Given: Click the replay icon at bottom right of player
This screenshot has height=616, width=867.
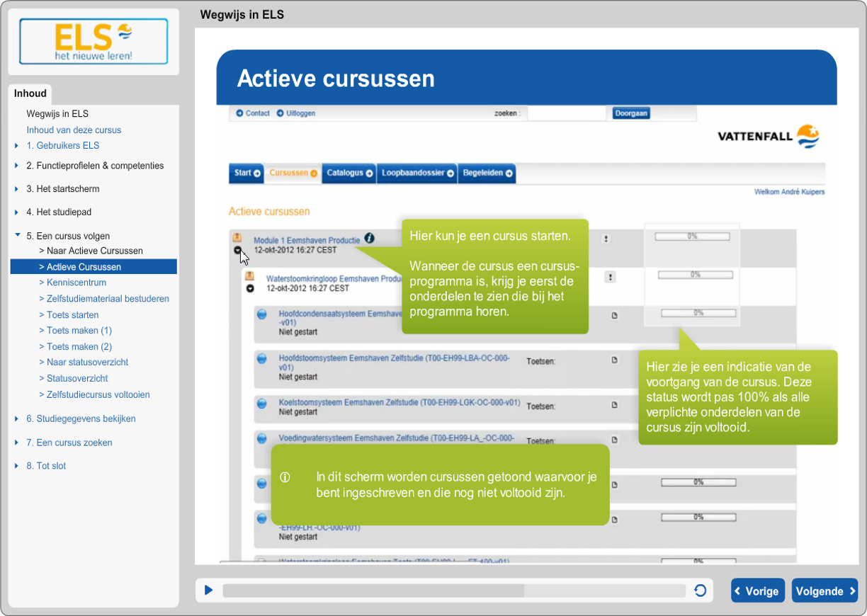Looking at the screenshot, I should [x=701, y=589].
